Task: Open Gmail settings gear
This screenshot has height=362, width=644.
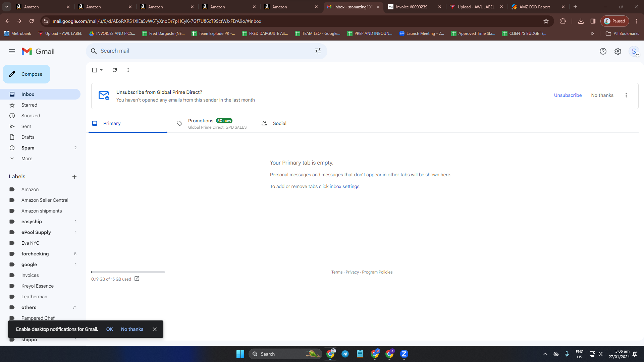Action: click(618, 51)
